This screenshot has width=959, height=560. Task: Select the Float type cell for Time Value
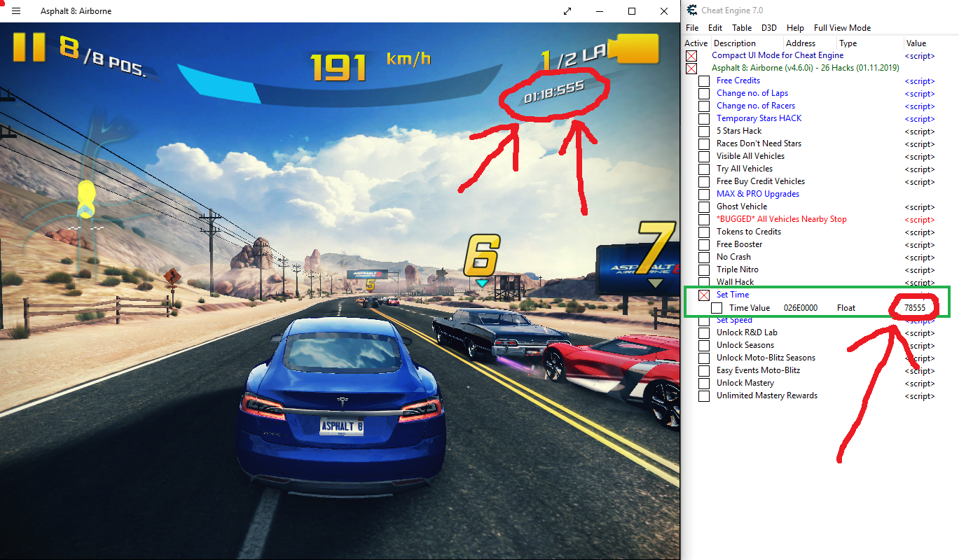point(846,308)
